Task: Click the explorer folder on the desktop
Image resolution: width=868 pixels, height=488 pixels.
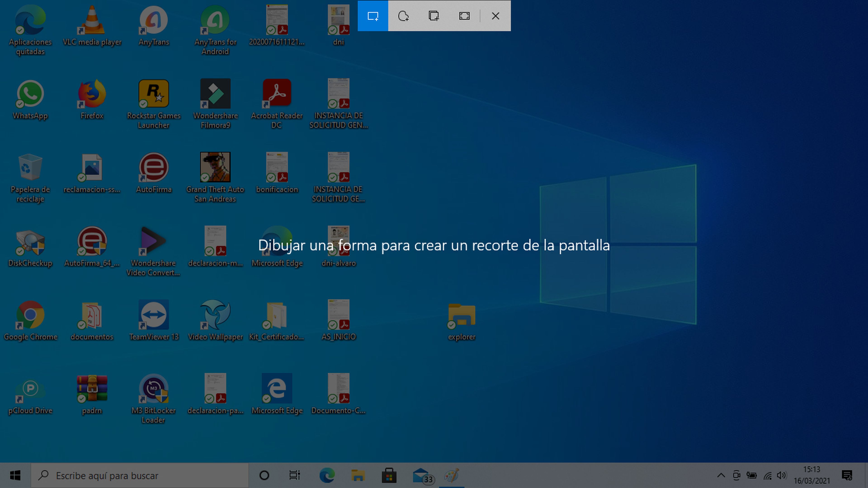Action: click(462, 316)
